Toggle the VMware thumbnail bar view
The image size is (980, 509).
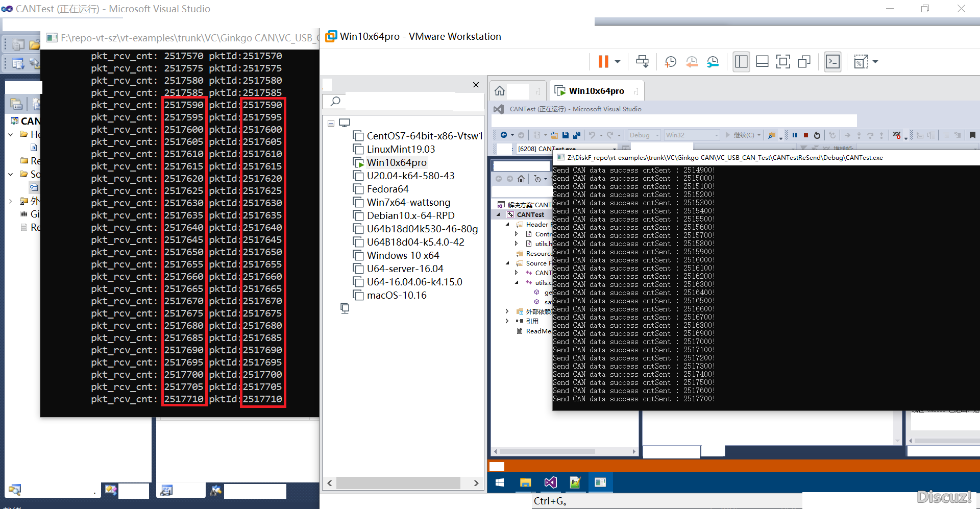click(762, 62)
